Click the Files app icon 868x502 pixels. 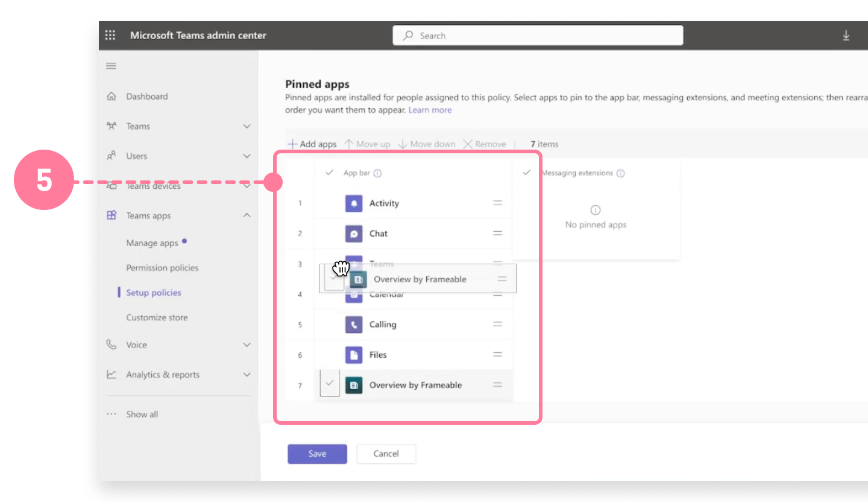coord(354,355)
